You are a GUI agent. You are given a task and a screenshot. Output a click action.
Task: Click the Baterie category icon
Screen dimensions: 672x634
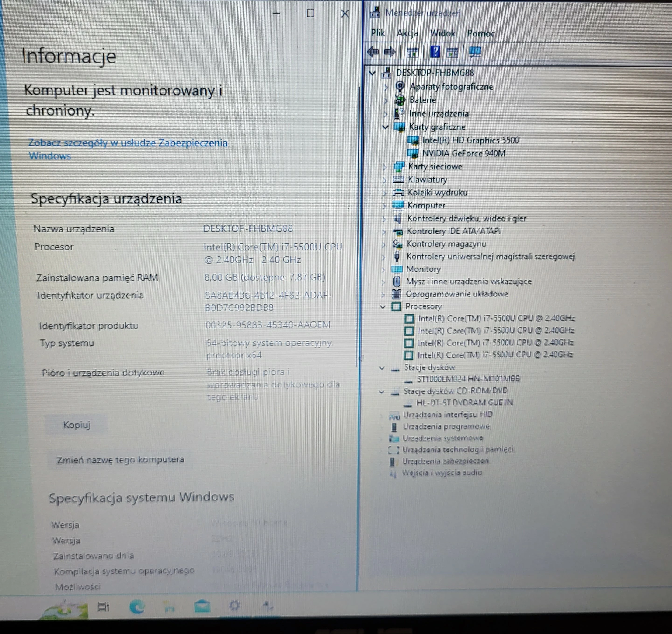coord(400,100)
